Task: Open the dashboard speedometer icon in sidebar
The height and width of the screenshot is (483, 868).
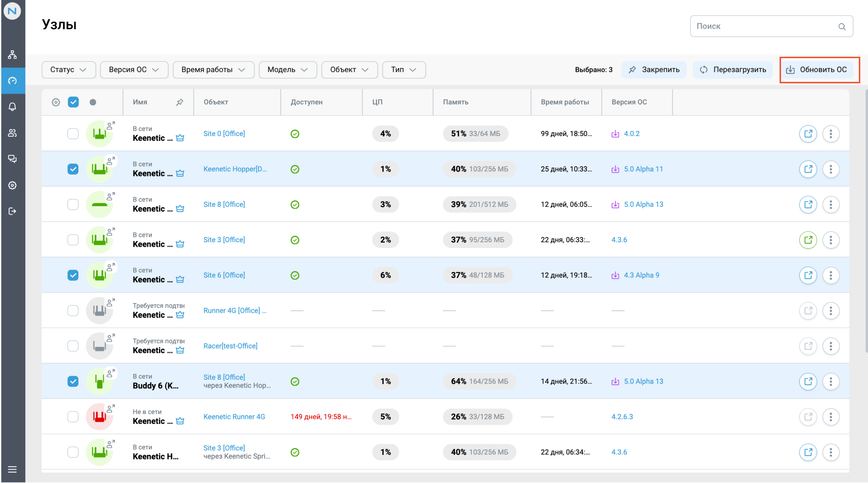Action: [x=13, y=81]
